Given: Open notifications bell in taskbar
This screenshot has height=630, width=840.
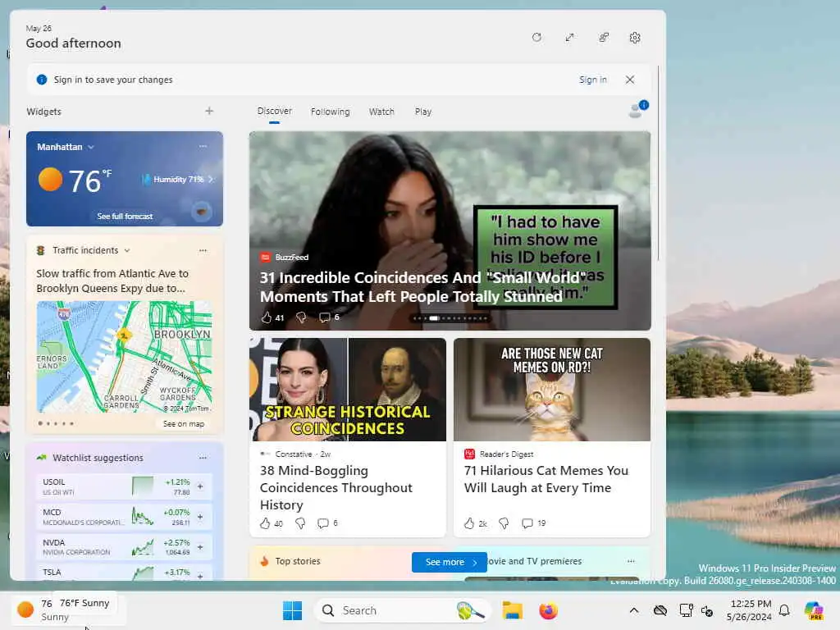Looking at the screenshot, I should pos(784,610).
